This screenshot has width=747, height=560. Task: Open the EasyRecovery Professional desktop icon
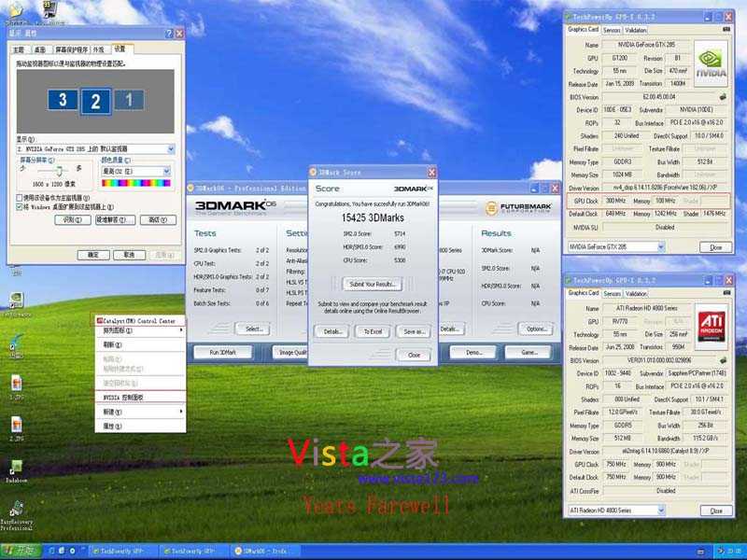(x=17, y=515)
